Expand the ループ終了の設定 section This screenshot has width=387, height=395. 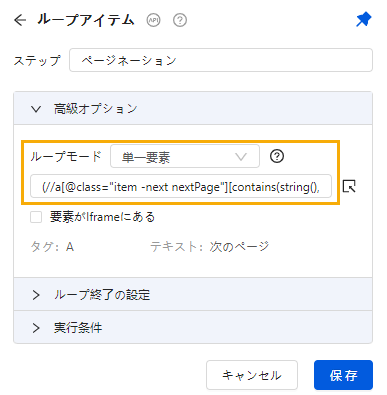point(193,294)
